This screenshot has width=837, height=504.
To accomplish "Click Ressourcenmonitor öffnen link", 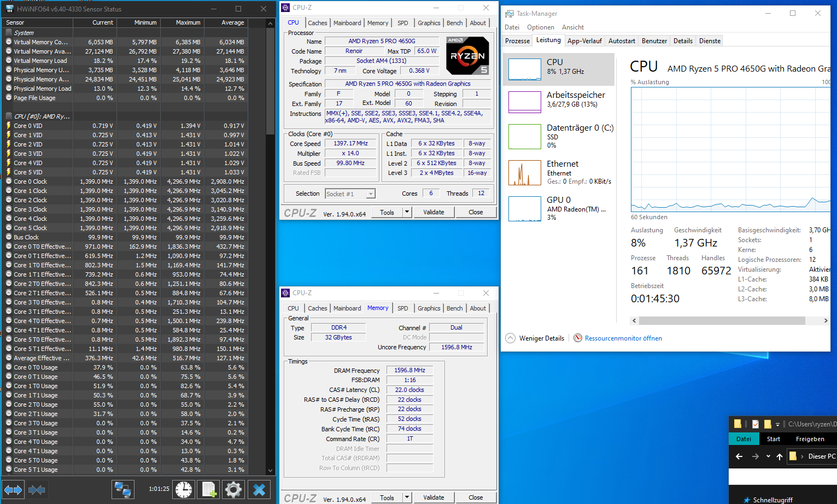I will (x=623, y=338).
